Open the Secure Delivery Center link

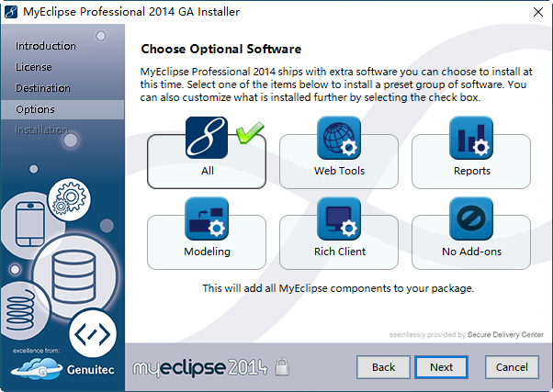(506, 335)
